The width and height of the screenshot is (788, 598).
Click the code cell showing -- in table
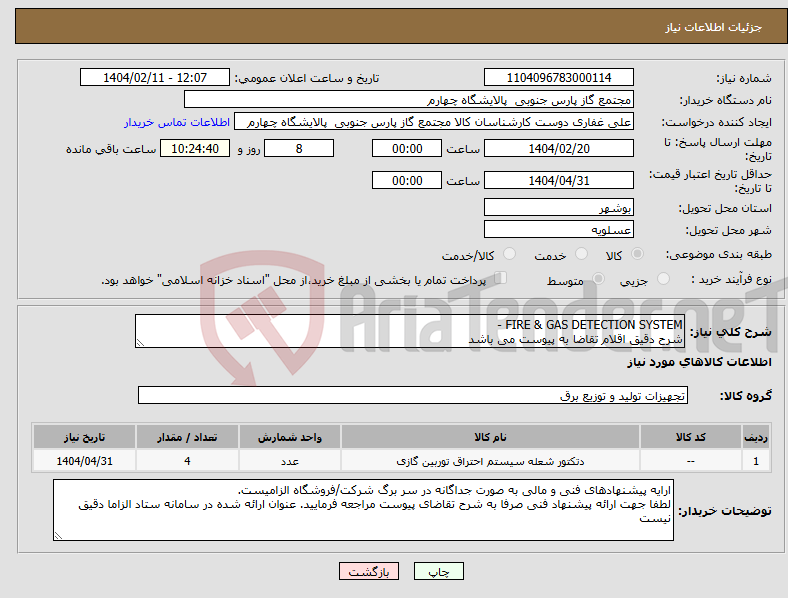pyautogui.click(x=690, y=461)
